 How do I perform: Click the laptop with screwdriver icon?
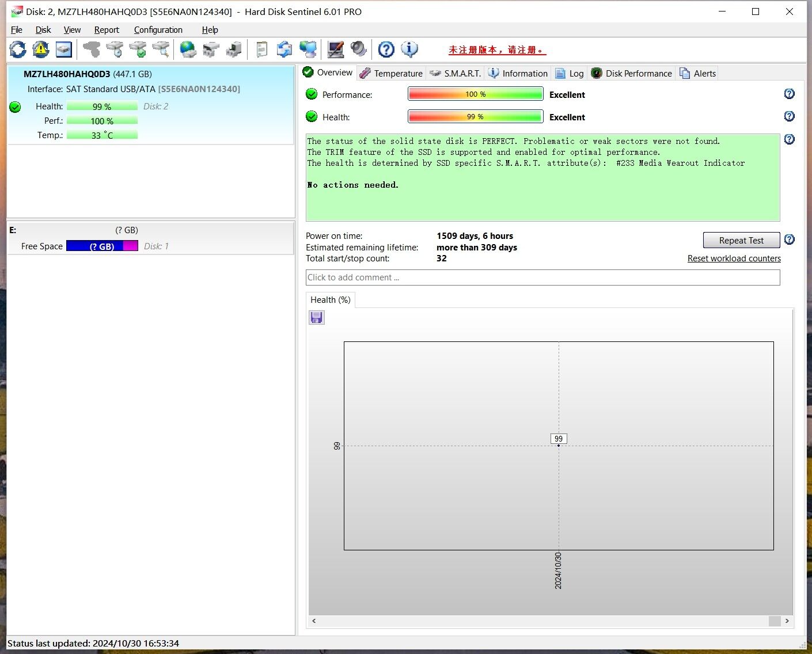(x=335, y=50)
